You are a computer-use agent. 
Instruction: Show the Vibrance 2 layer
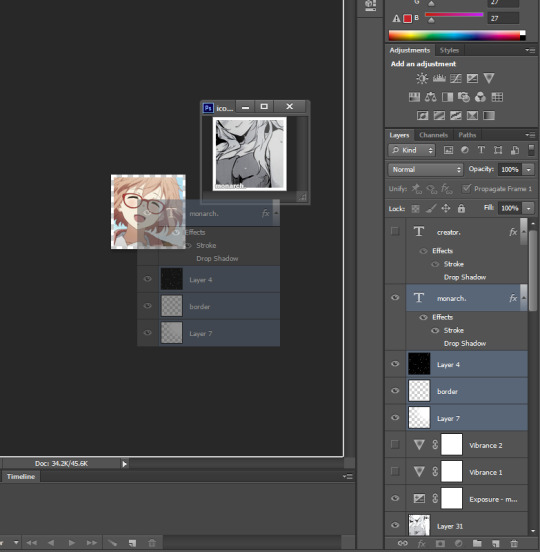(x=395, y=444)
